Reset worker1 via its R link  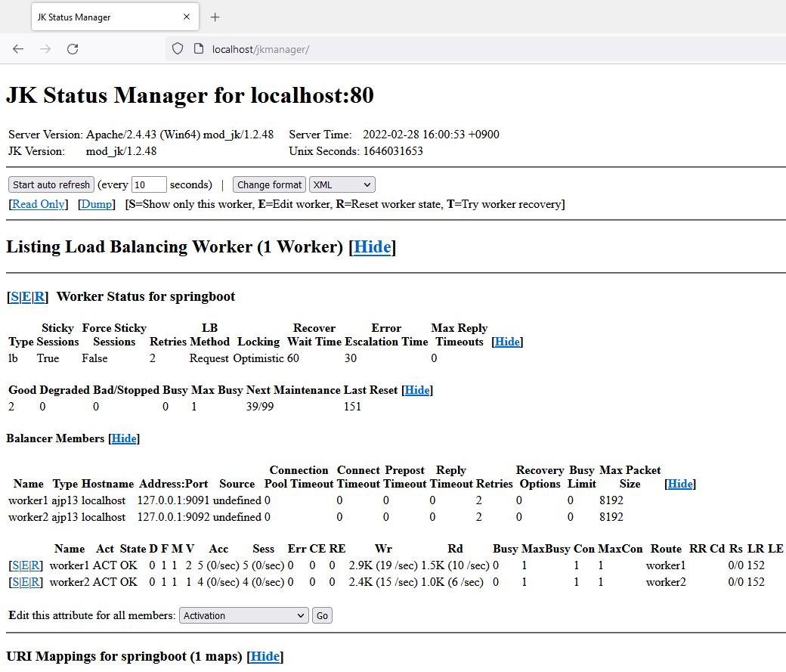click(x=35, y=565)
